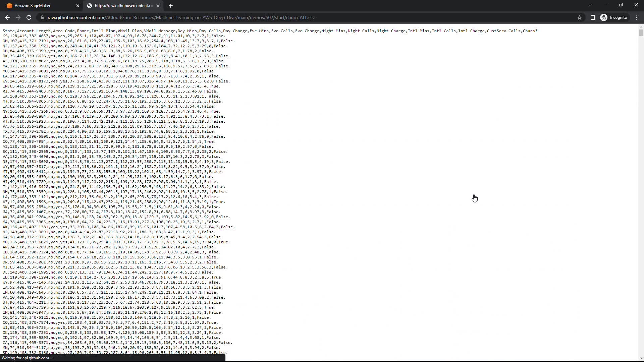Screen dimensions: 644x362
Task: Click the Incognito profile button
Action: click(x=614, y=17)
